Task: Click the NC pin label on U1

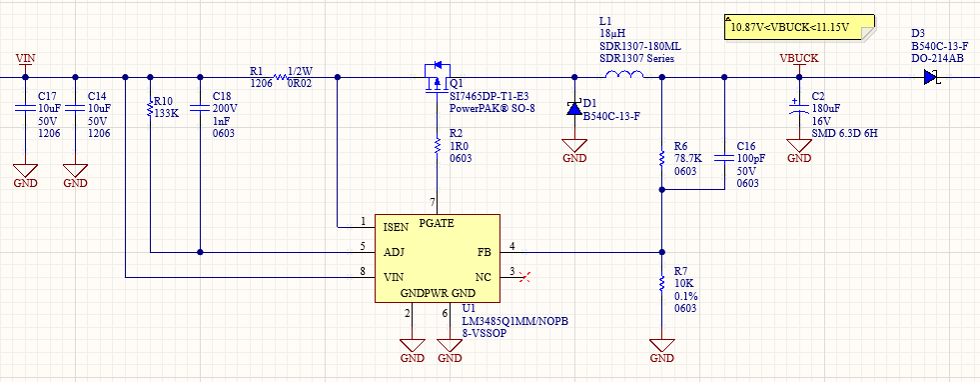Action: tap(484, 278)
